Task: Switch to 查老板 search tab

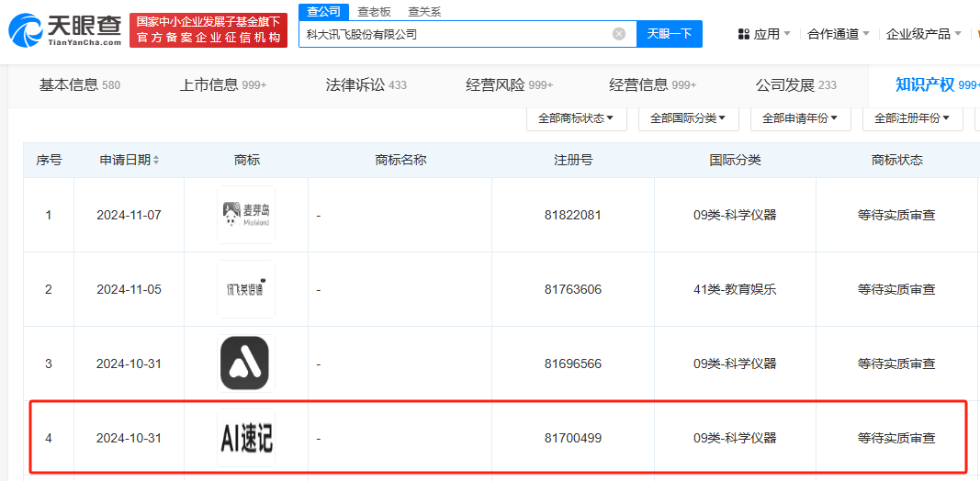Action: [374, 11]
